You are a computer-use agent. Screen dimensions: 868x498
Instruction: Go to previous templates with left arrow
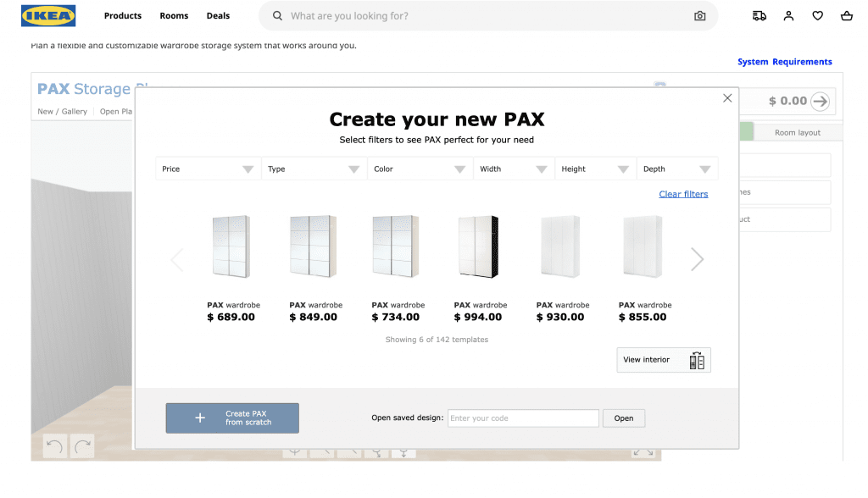tap(177, 259)
